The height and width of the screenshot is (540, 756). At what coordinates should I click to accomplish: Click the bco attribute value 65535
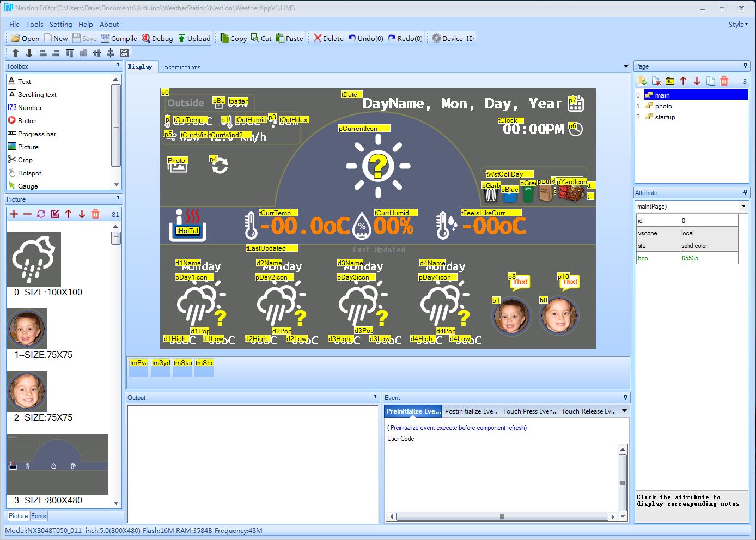coord(709,258)
